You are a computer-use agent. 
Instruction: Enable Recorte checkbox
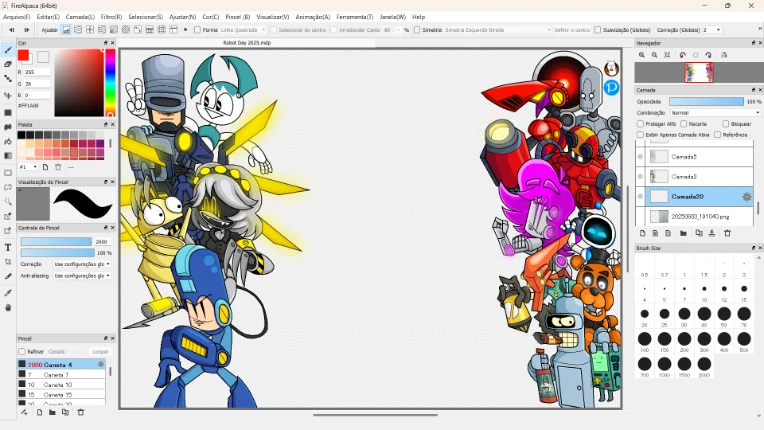click(x=684, y=124)
